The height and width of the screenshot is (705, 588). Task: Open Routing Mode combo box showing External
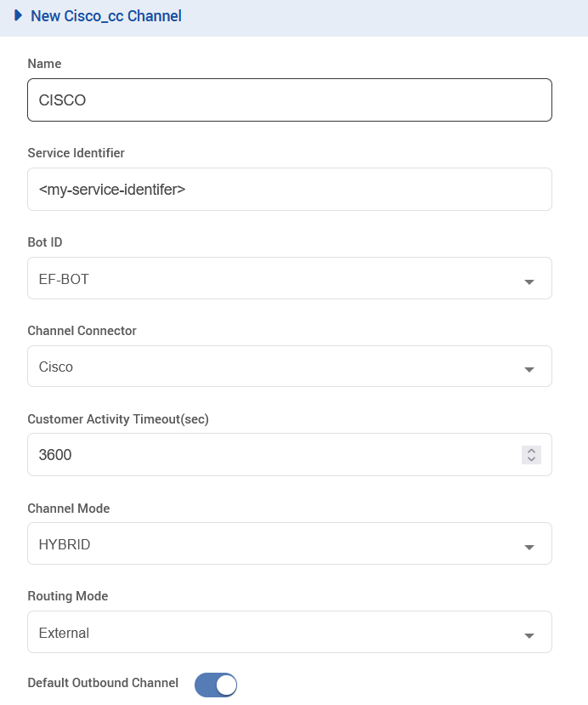(272, 632)
